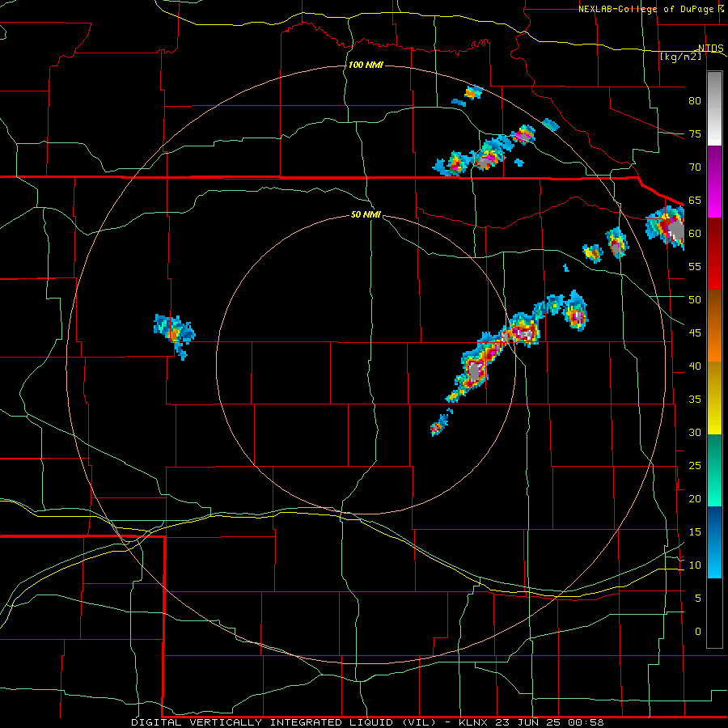728x728 pixels.
Task: Click the [kg/m2] units label
Action: pyautogui.click(x=680, y=57)
